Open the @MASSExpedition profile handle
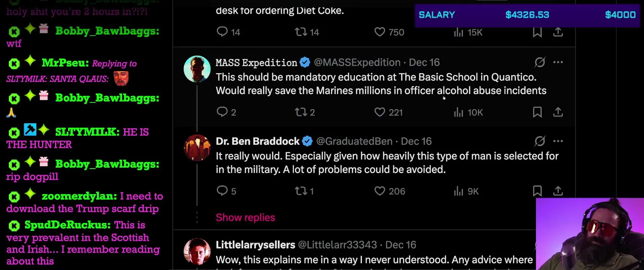Image resolution: width=644 pixels, height=270 pixels. (357, 62)
